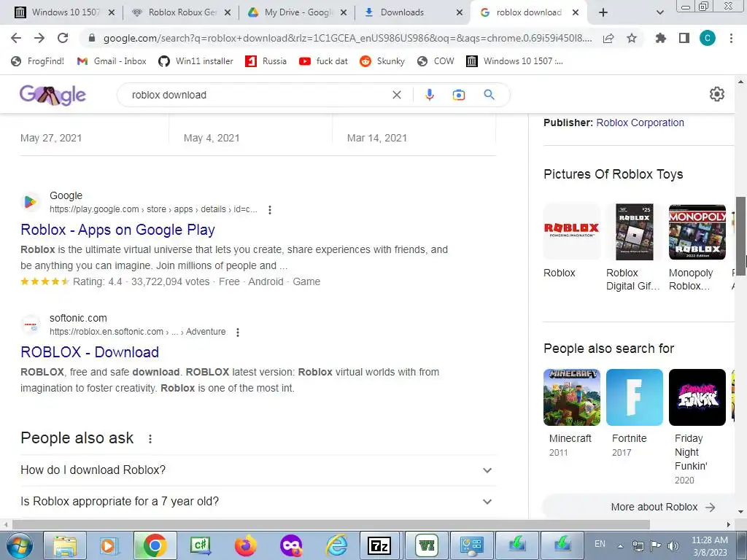Open People also ask options dots
The height and width of the screenshot is (560, 747).
(x=150, y=438)
